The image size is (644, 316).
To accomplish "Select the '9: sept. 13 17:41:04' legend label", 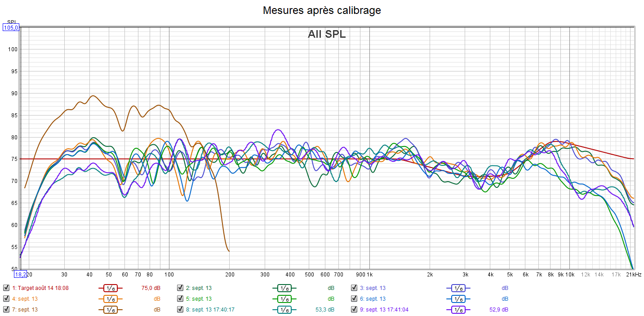I will [384, 310].
